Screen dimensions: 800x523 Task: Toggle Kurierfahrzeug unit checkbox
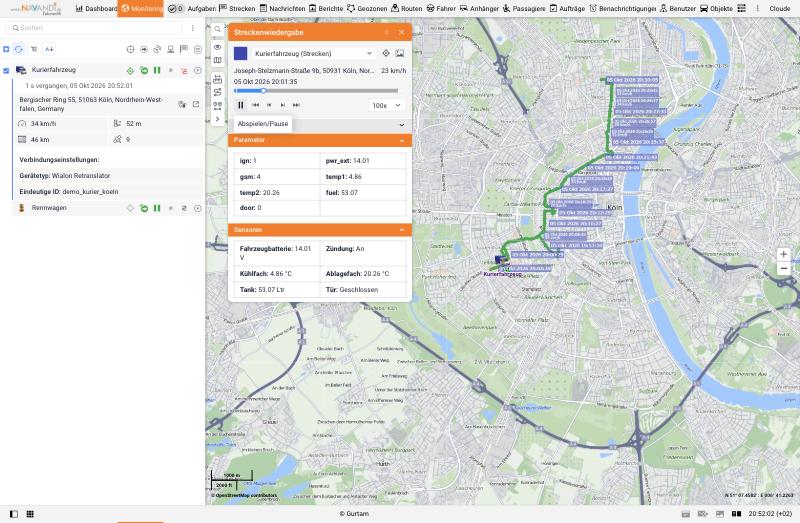[x=6, y=70]
